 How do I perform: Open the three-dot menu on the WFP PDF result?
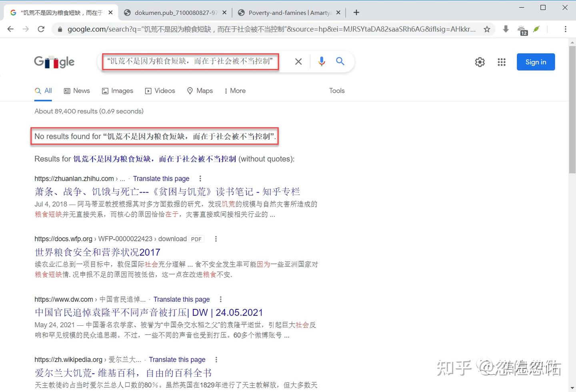(216, 239)
